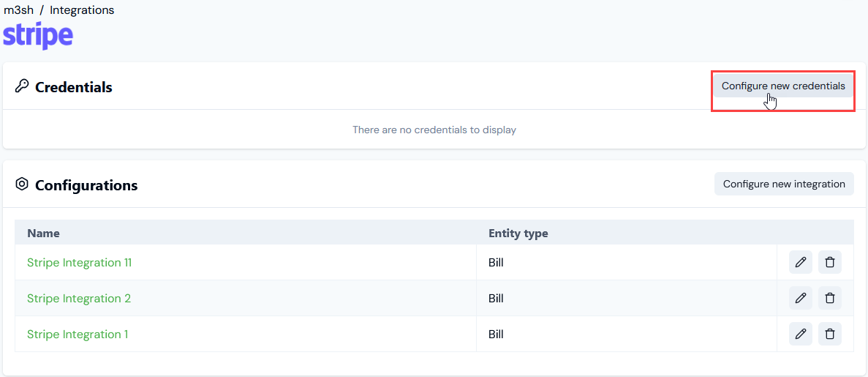The image size is (868, 377).
Task: Click the Configurations heading
Action: (x=86, y=184)
